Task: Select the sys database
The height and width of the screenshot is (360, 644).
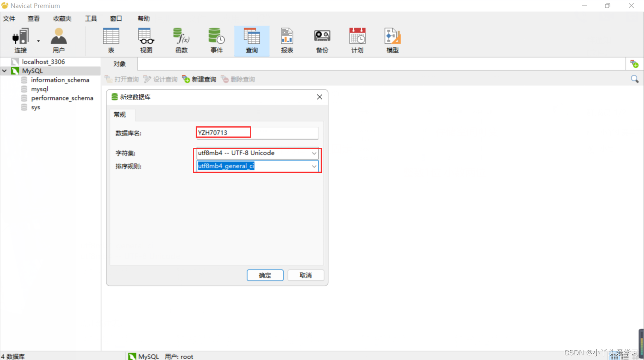Action: click(35, 107)
